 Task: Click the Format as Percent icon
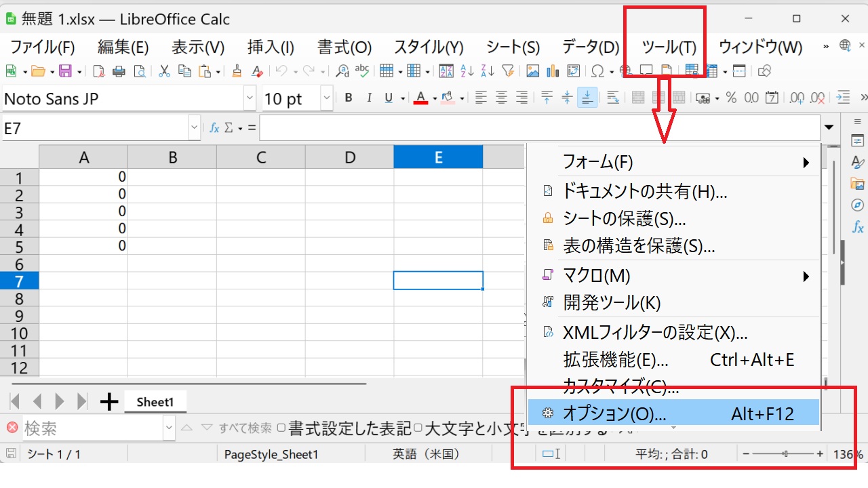click(x=731, y=98)
